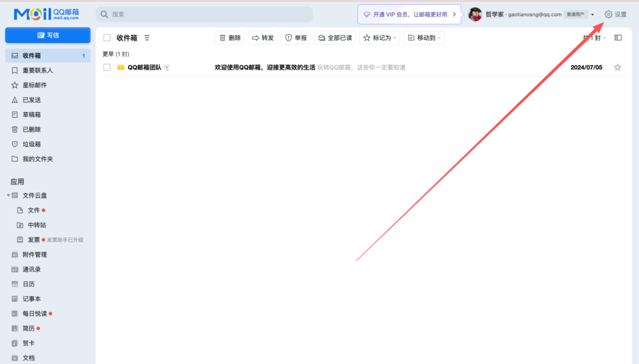Expand the 标记为 dropdown
This screenshot has width=639, height=364.
click(379, 38)
